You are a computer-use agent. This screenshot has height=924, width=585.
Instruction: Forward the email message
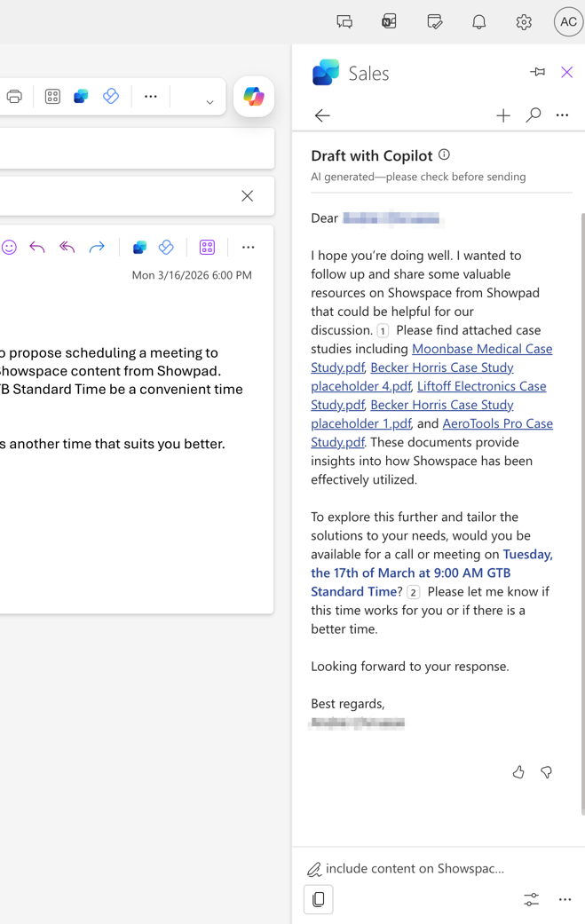coord(97,248)
